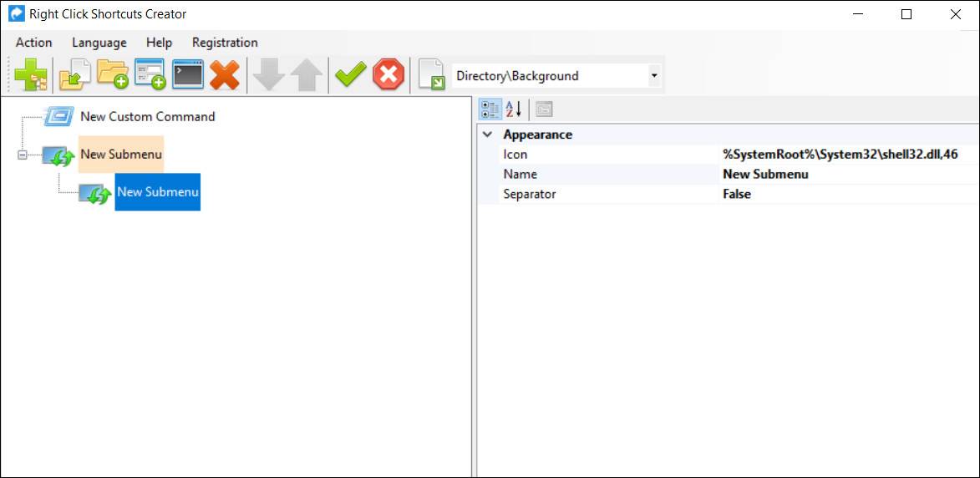Image resolution: width=980 pixels, height=478 pixels.
Task: Click the orange X delete icon
Action: pyautogui.click(x=225, y=75)
